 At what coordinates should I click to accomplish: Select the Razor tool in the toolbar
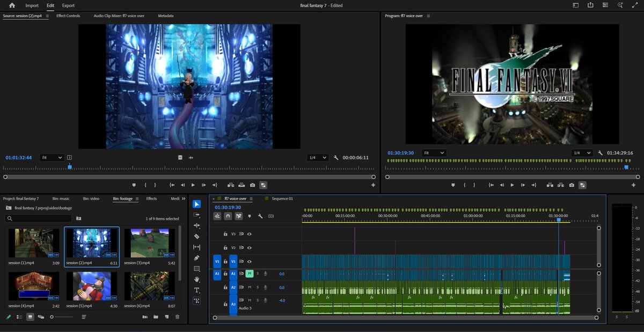pos(196,236)
